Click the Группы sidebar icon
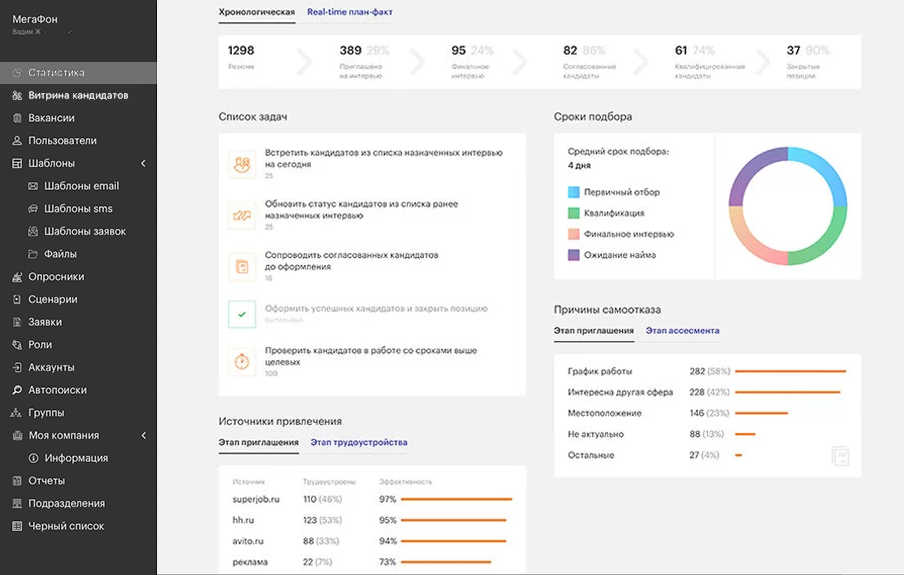The height and width of the screenshot is (575, 904). click(17, 412)
